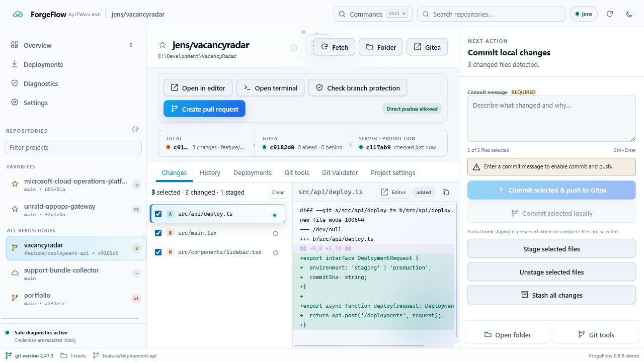Screen dimensions: 644x362
Task: Toggle dark mode moon icon
Action: [x=629, y=14]
